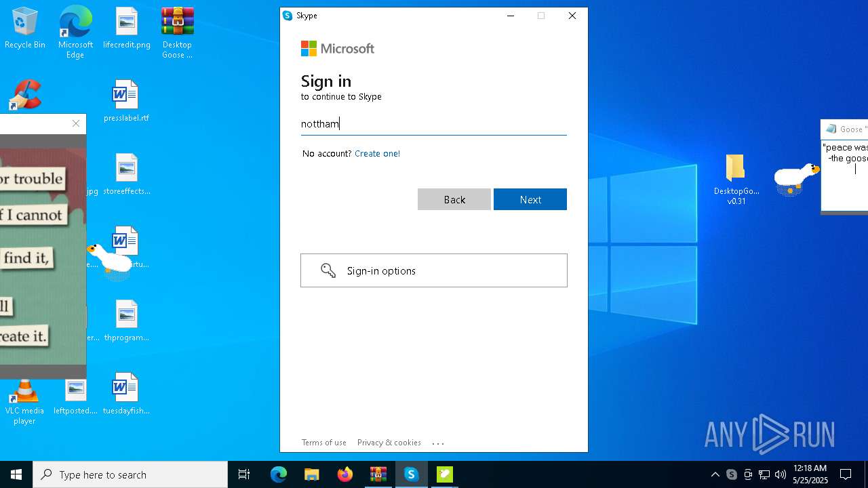868x488 pixels.
Task: Open the Privacy & cookies link
Action: click(x=389, y=443)
